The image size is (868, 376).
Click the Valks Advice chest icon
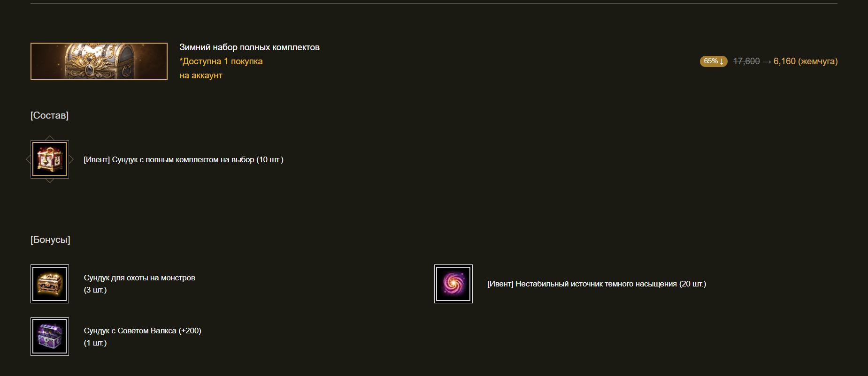(50, 337)
